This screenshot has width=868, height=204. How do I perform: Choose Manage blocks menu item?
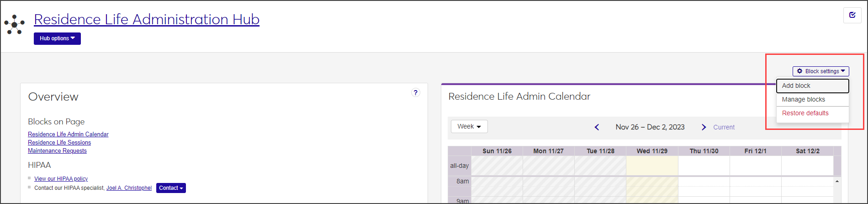coord(803,99)
